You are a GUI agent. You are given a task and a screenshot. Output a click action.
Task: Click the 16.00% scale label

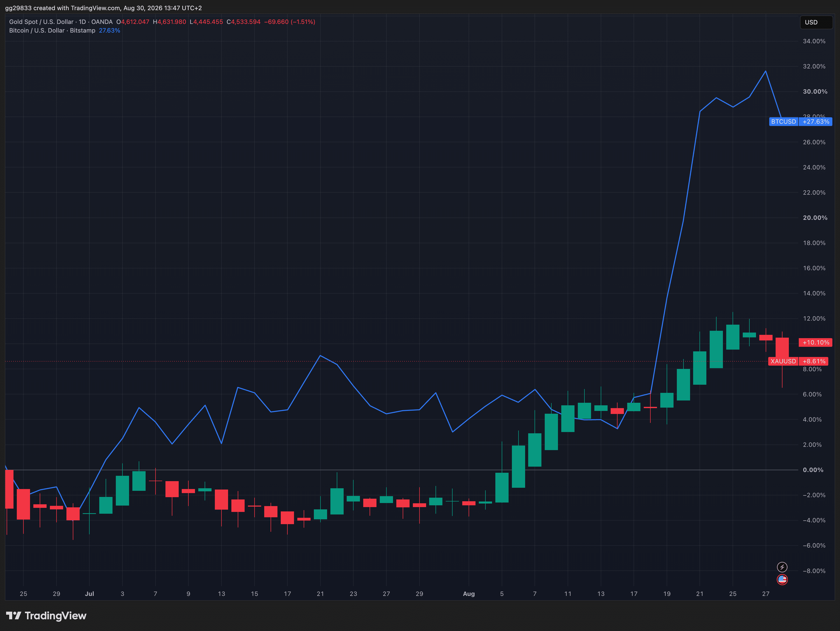click(x=814, y=268)
